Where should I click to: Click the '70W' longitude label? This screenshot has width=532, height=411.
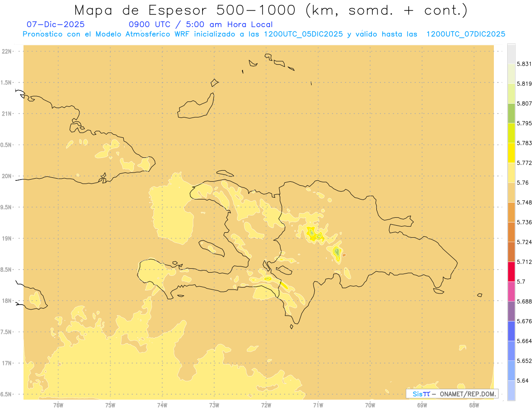pos(370,405)
